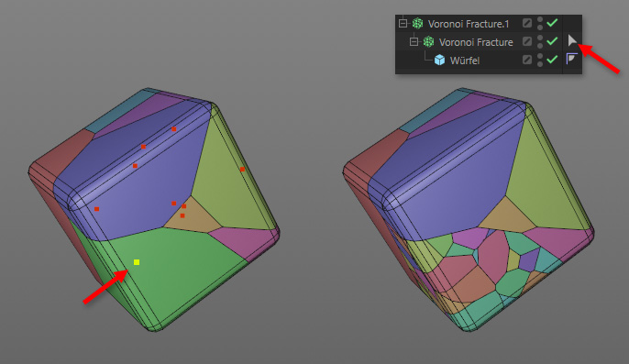Select the yellow highlighted point on green fragment
The width and height of the screenshot is (629, 364).
137,262
